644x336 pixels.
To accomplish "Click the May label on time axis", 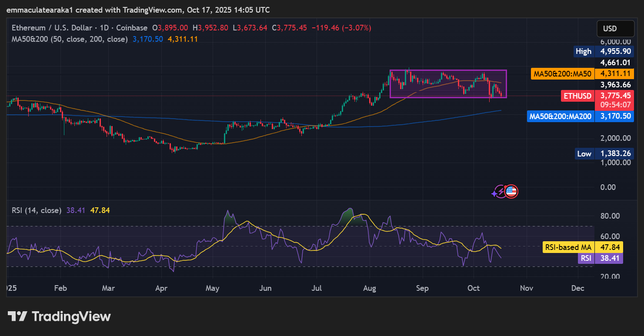I will (x=213, y=288).
